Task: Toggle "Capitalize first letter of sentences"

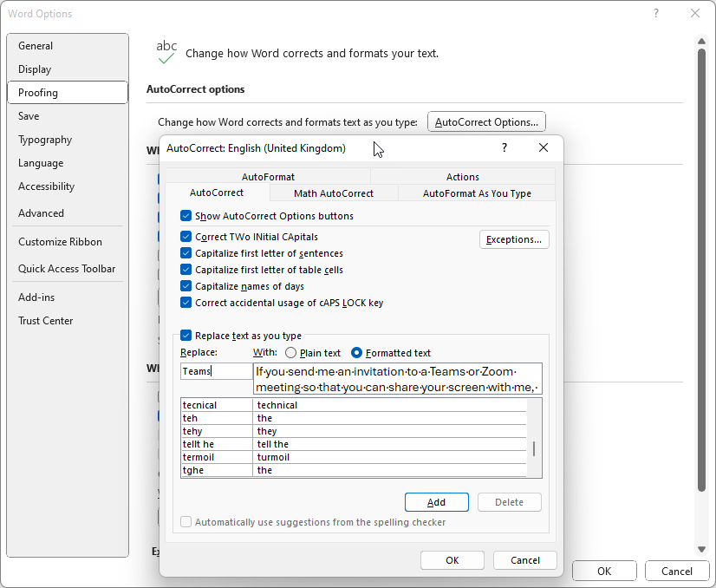Action: pyautogui.click(x=186, y=252)
